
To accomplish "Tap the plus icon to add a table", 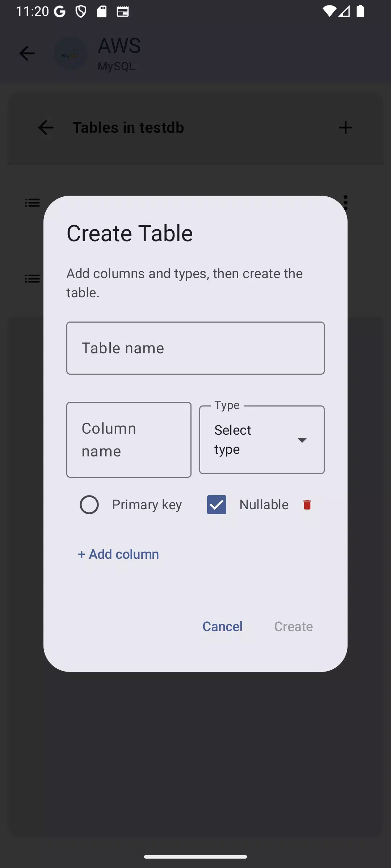I will [x=345, y=127].
